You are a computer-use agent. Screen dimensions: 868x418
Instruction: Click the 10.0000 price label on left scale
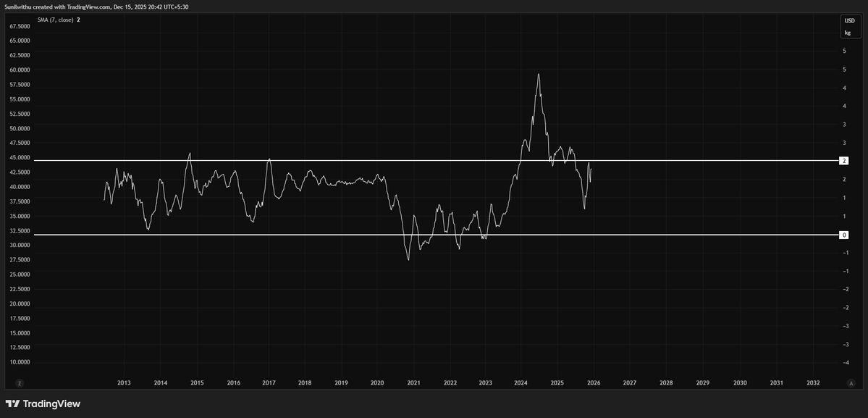[20, 362]
